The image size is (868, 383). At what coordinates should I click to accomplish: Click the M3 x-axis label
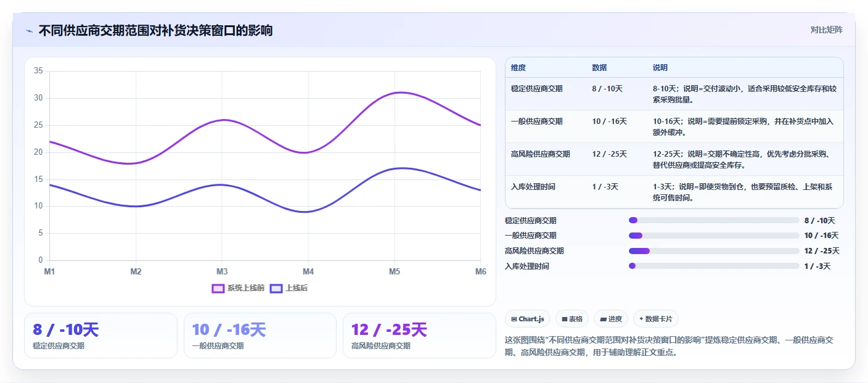point(222,271)
